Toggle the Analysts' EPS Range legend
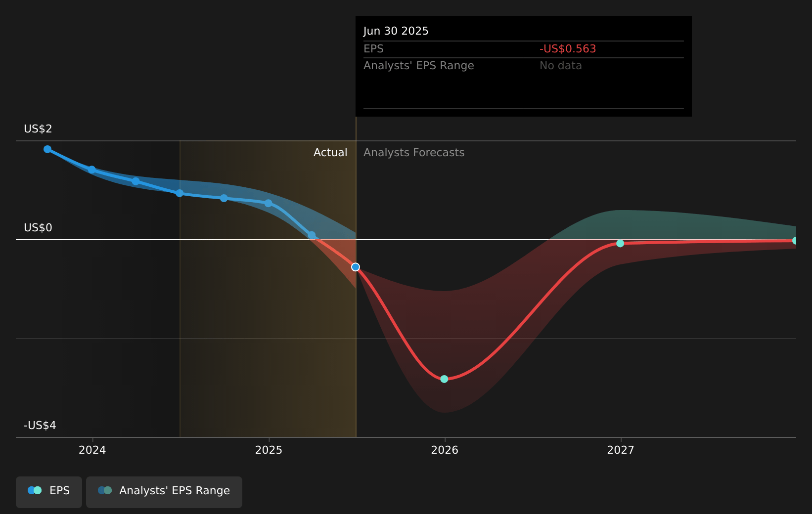The height and width of the screenshot is (514, 812). (x=164, y=491)
